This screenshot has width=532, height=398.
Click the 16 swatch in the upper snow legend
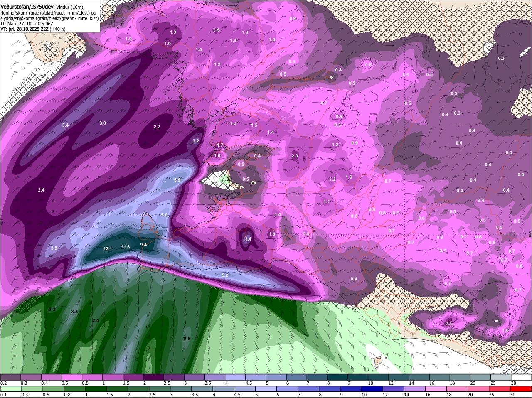tap(440, 377)
